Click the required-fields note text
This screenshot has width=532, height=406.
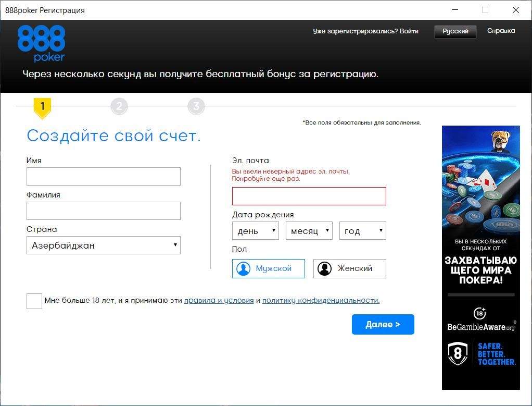click(362, 122)
